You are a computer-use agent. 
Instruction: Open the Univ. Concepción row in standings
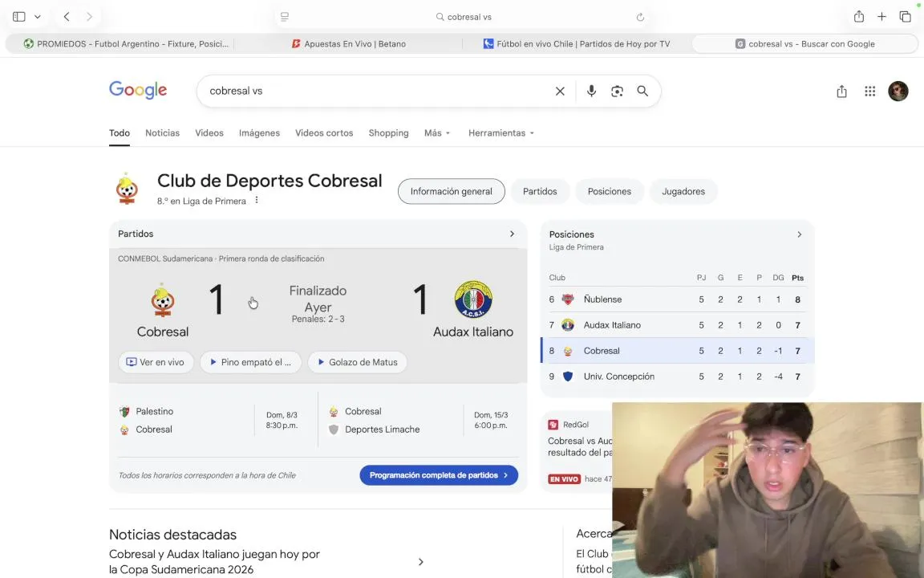click(678, 377)
